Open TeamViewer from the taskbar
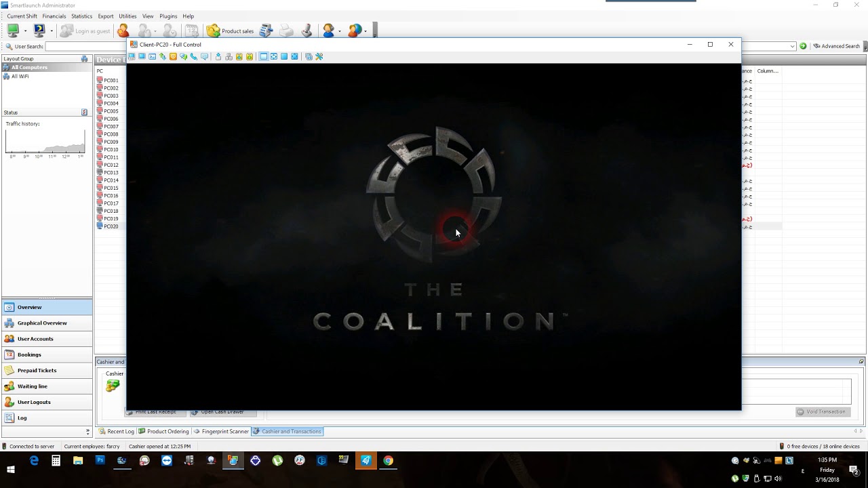This screenshot has height=488, width=868. pos(167,461)
